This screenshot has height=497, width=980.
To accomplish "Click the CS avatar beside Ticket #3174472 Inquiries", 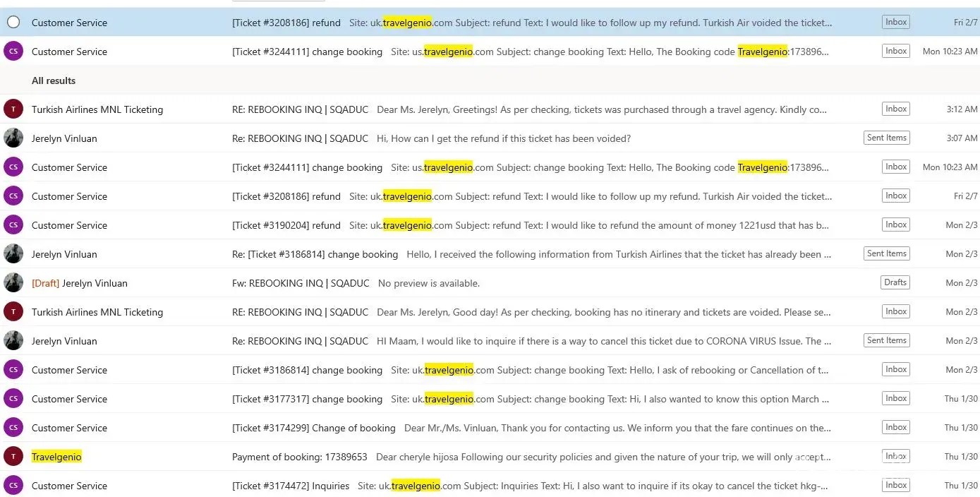I will point(13,486).
